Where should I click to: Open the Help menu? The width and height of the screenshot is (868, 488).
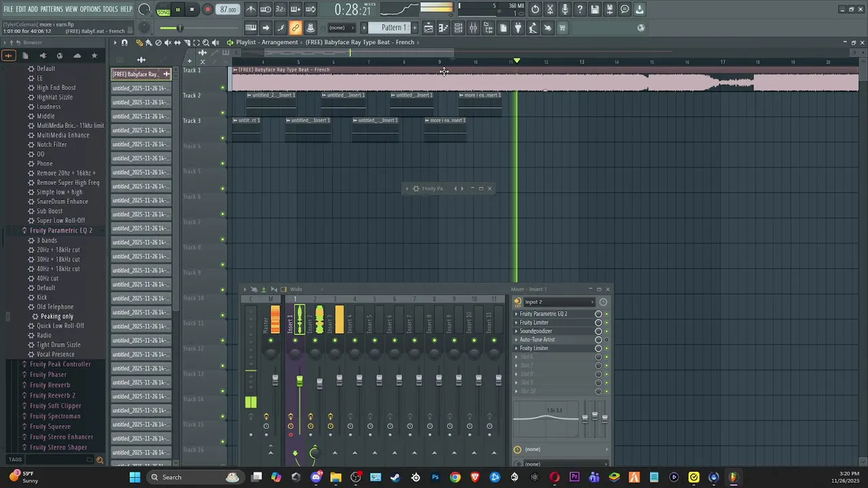tap(126, 9)
